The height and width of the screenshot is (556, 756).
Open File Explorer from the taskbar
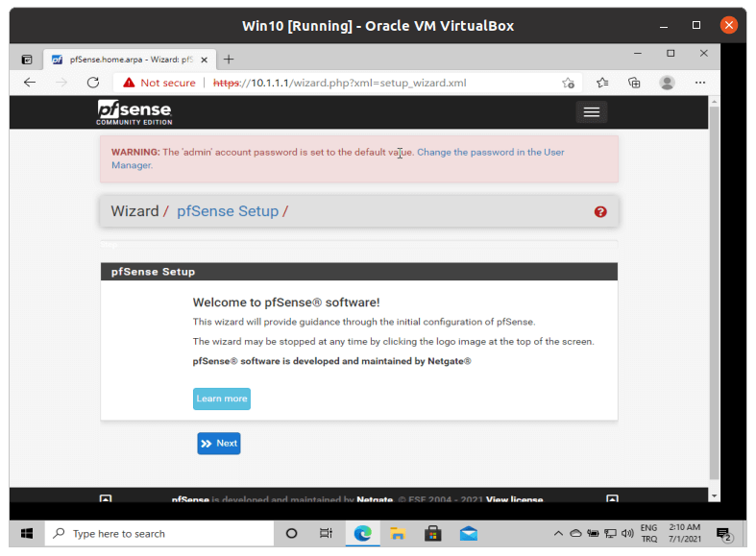398,533
